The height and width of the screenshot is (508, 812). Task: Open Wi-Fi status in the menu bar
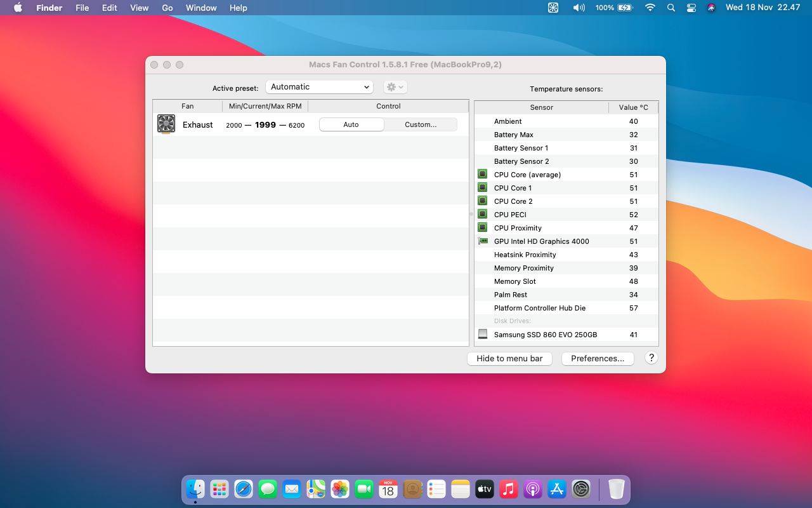(x=650, y=8)
